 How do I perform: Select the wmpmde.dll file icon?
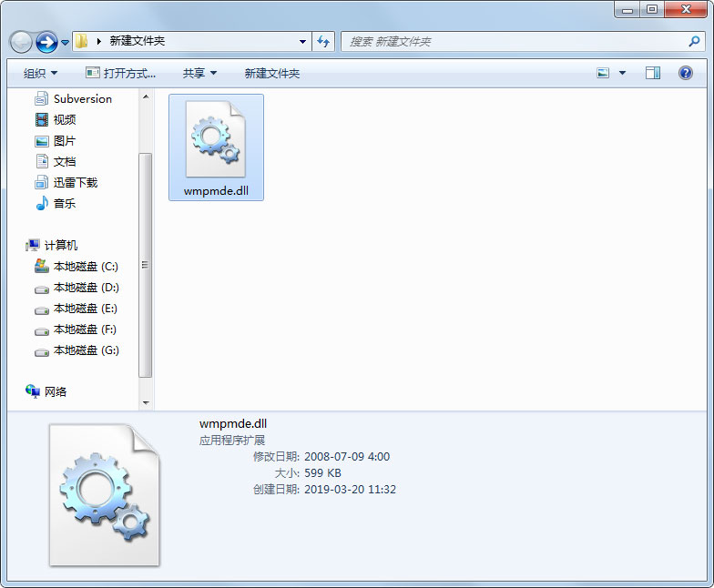coord(215,139)
